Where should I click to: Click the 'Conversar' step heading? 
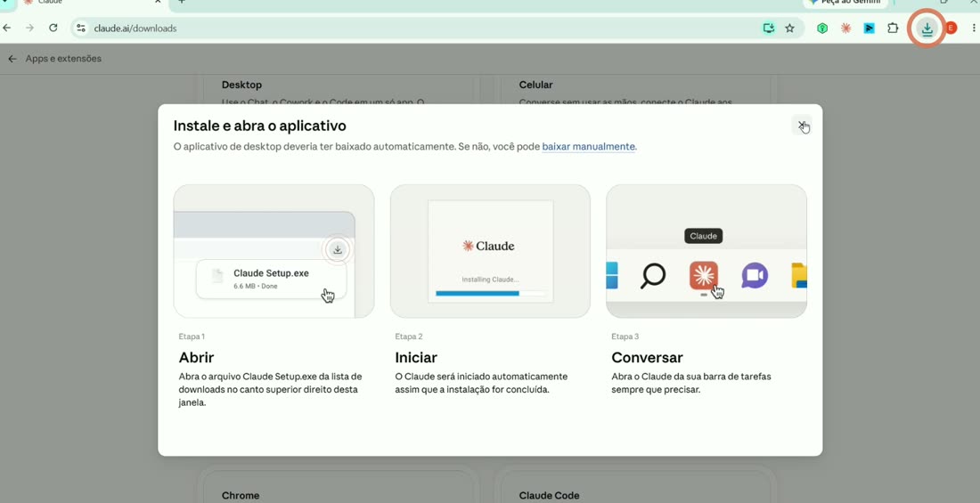(647, 357)
